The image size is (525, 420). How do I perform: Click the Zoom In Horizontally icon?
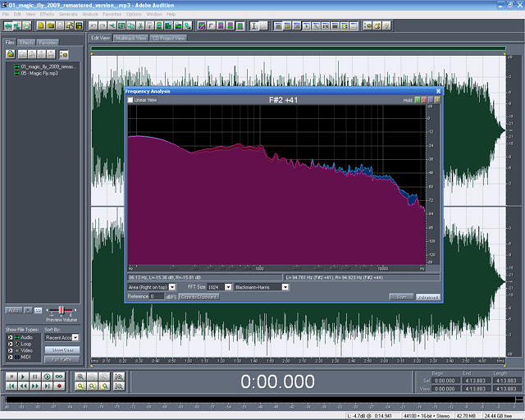click(80, 377)
